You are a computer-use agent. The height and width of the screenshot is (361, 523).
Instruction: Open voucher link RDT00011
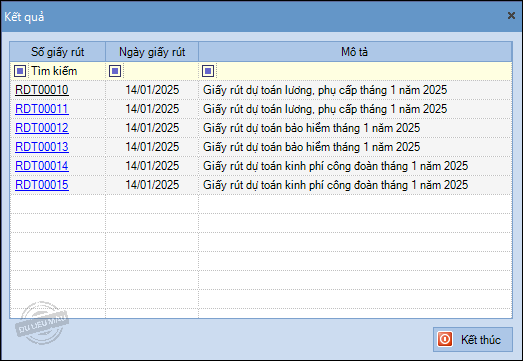pyautogui.click(x=42, y=109)
